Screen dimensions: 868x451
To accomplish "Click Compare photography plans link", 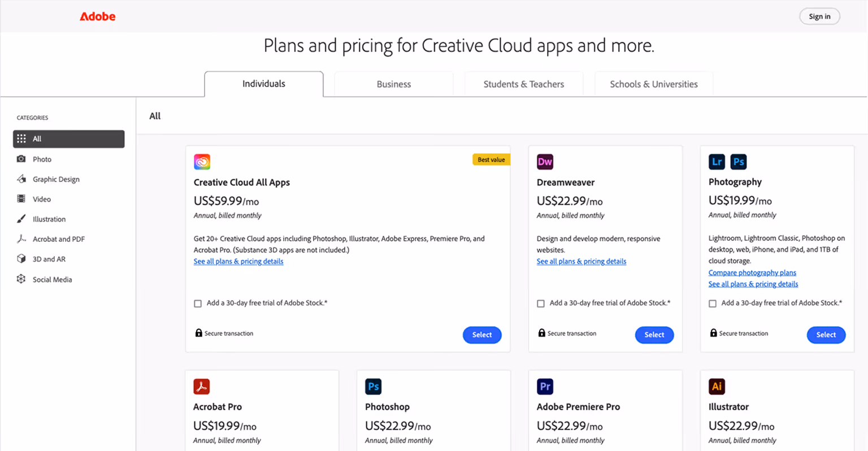I will 752,272.
